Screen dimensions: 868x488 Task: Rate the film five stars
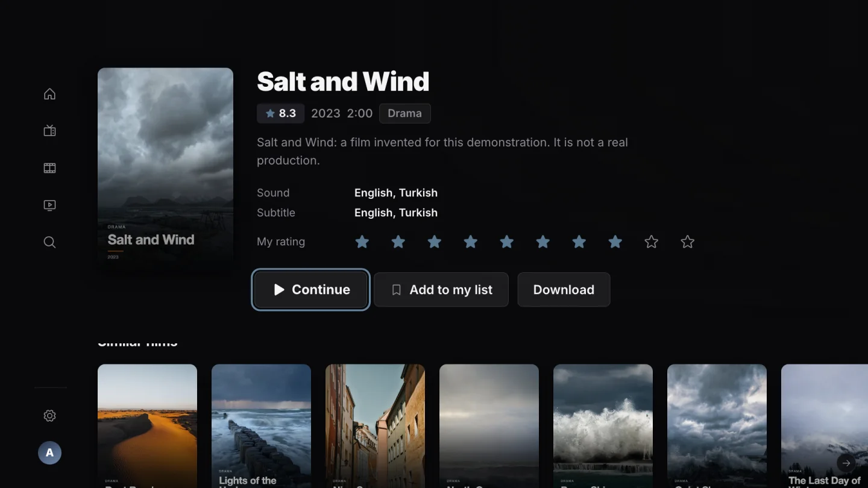(506, 242)
